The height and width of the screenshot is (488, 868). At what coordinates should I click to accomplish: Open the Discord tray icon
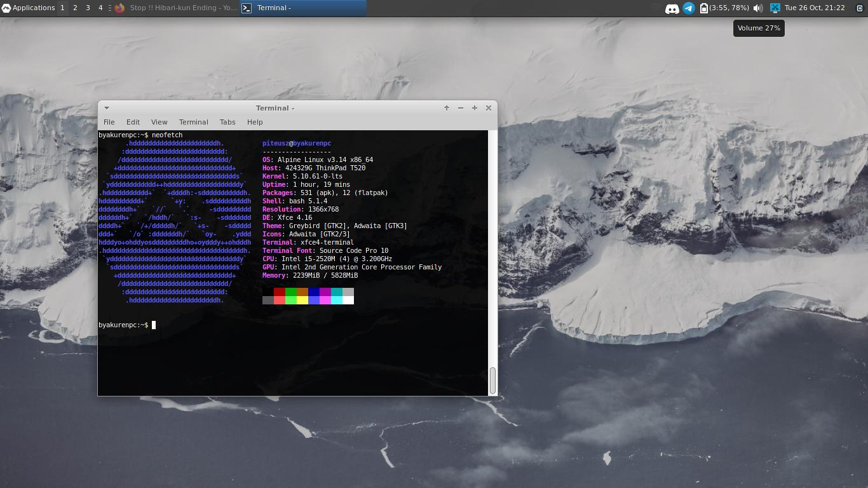coord(672,8)
